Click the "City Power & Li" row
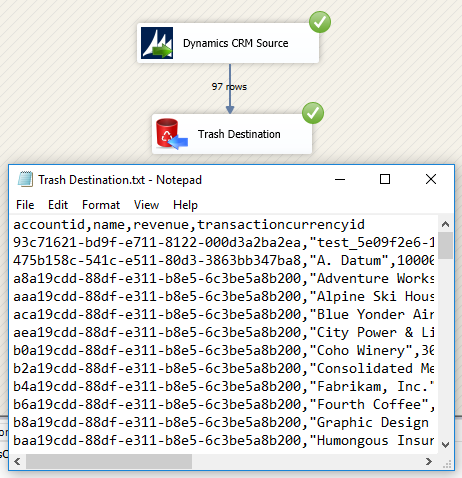 coord(224,332)
